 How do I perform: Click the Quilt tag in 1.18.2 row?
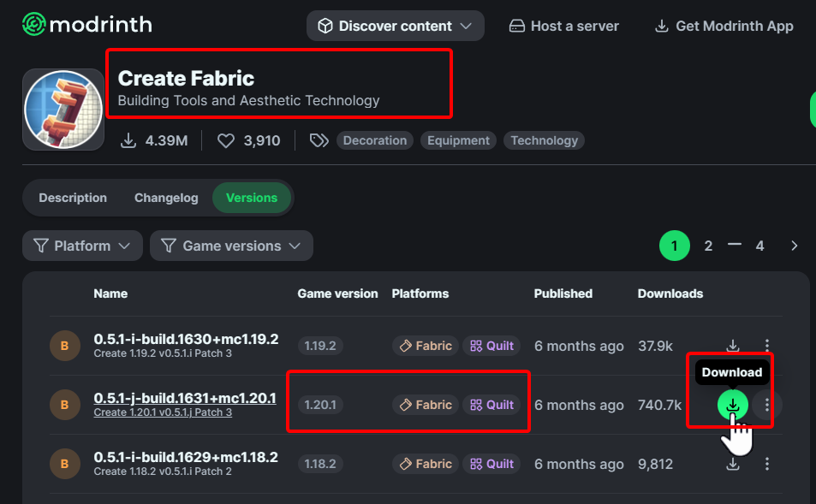(491, 464)
